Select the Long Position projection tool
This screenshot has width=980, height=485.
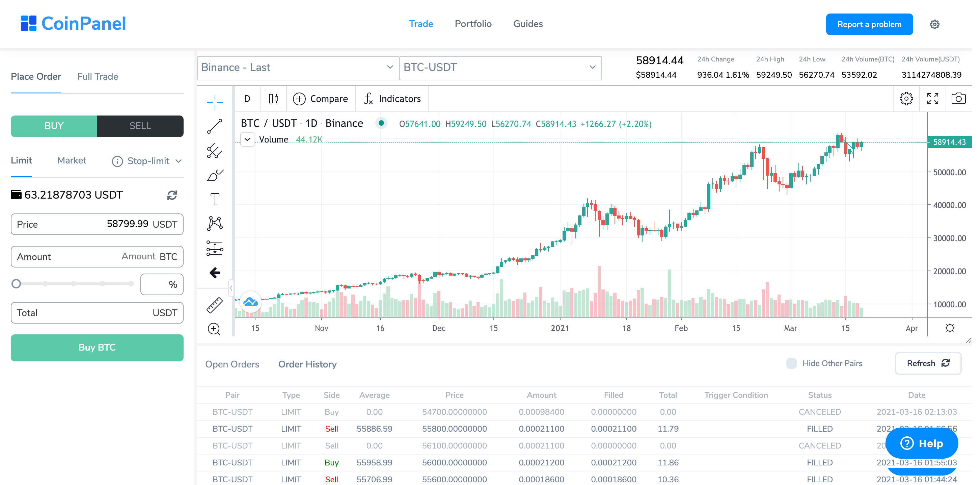point(214,248)
